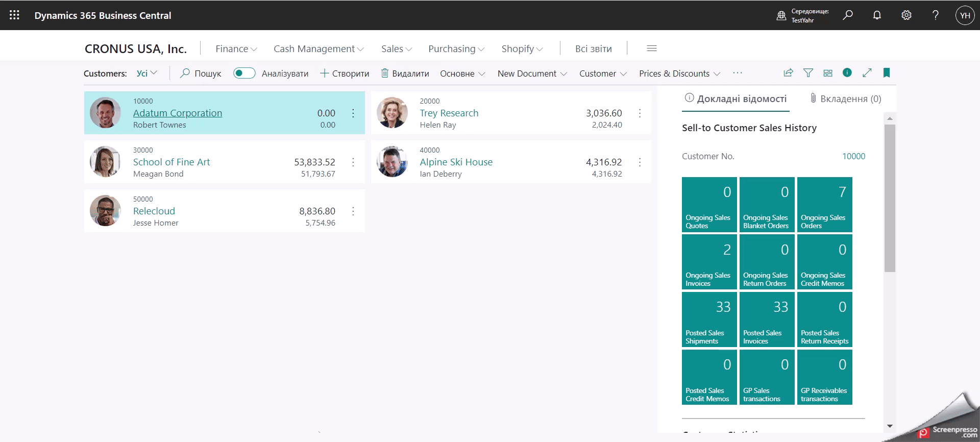Click the search magnifier in top bar
This screenshot has height=442, width=980.
pos(848,15)
